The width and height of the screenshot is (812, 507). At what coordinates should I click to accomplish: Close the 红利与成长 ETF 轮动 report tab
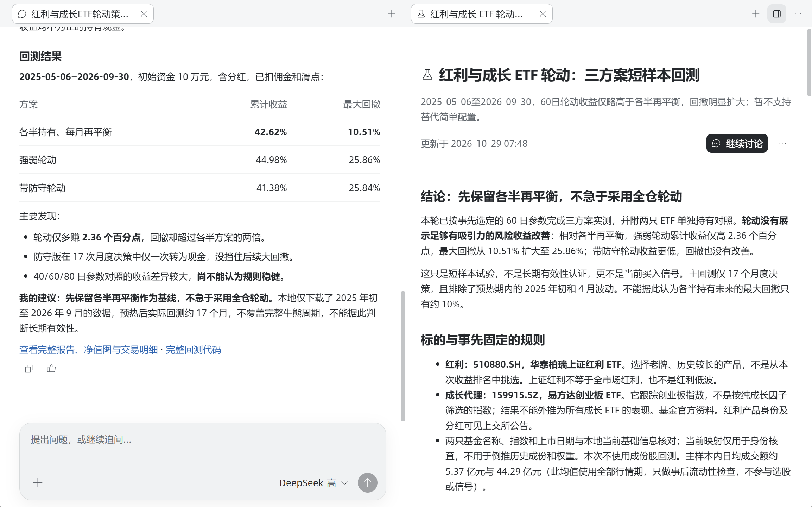click(x=543, y=14)
